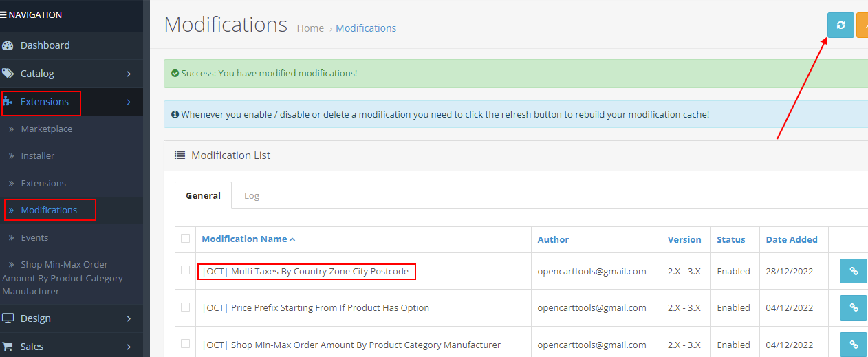
Task: Open Installer in the Extensions submenu
Action: pyautogui.click(x=38, y=156)
